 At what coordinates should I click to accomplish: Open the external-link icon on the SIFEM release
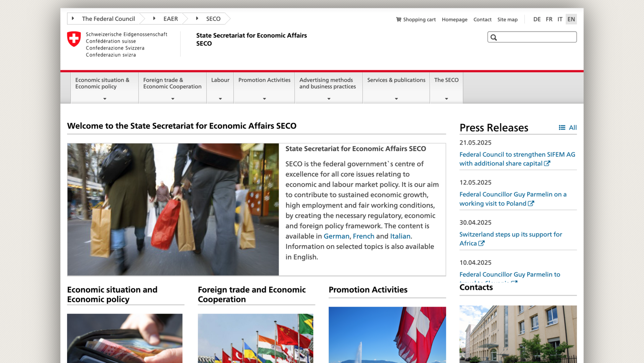click(x=547, y=163)
